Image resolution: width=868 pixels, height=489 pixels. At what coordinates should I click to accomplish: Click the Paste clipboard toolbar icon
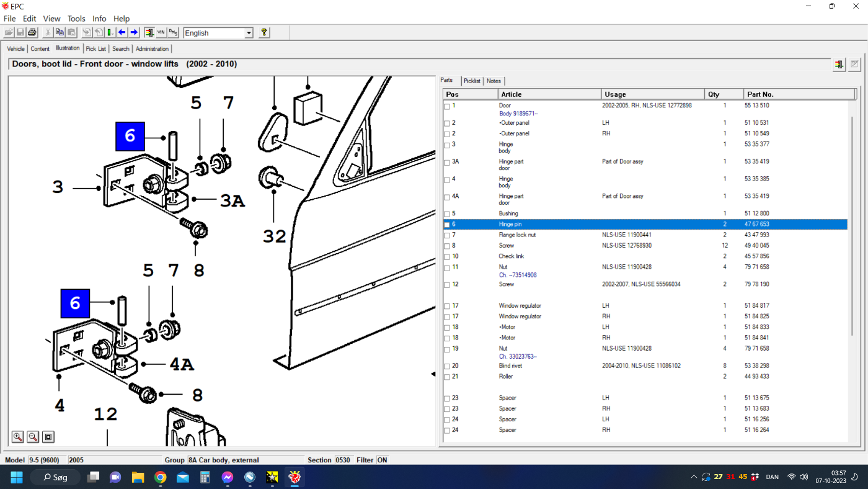pyautogui.click(x=71, y=32)
